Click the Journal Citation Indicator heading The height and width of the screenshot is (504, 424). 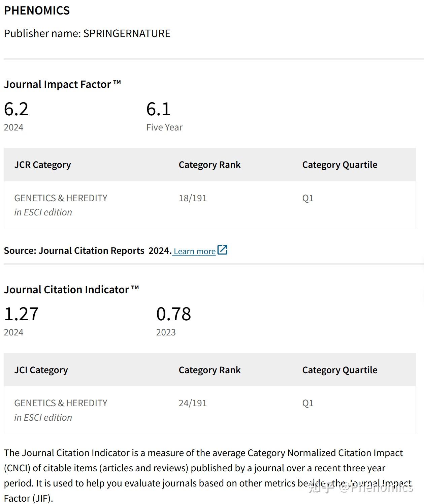coord(71,290)
